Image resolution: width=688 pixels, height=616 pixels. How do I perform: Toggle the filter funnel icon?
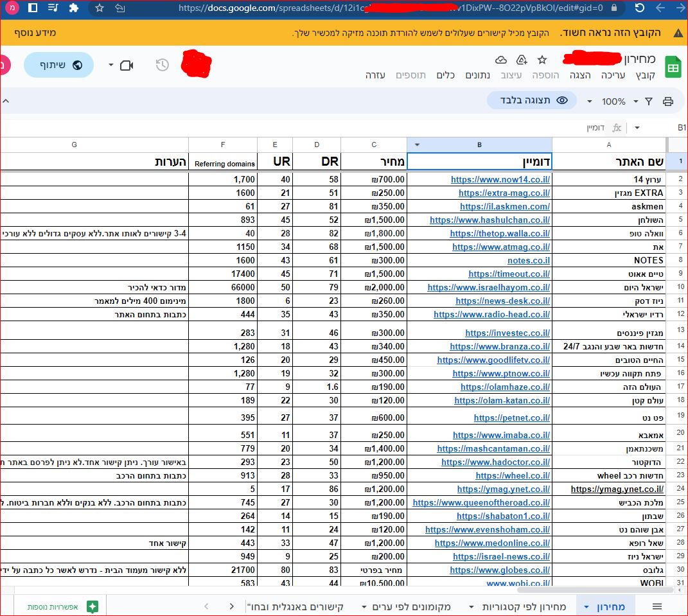click(x=649, y=101)
